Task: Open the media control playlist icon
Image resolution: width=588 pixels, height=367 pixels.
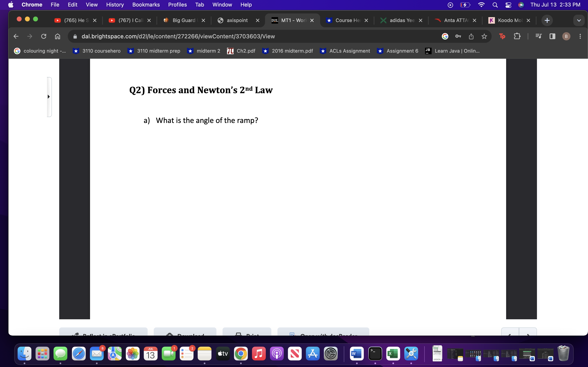Action: pyautogui.click(x=538, y=36)
